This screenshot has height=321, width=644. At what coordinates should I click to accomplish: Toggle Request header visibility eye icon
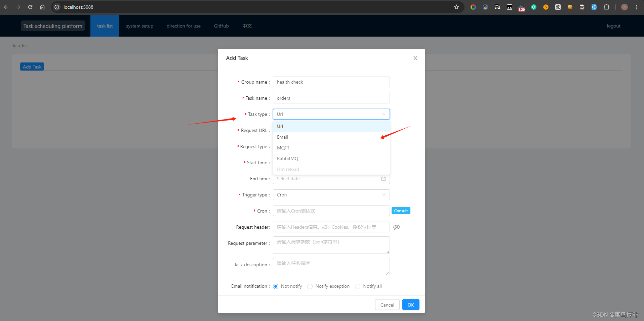(397, 227)
